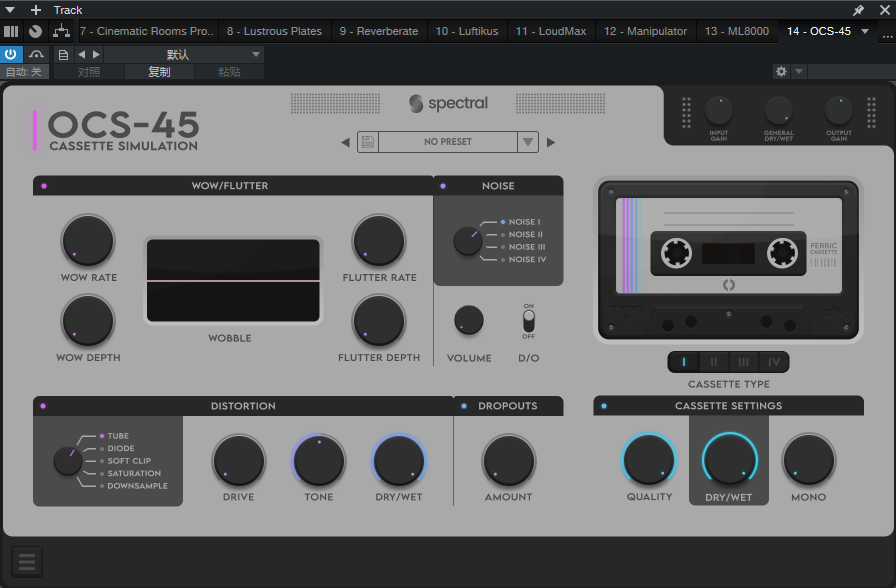Viewport: 896px width, 588px height.
Task: Select NOISE III option
Action: pos(523,247)
